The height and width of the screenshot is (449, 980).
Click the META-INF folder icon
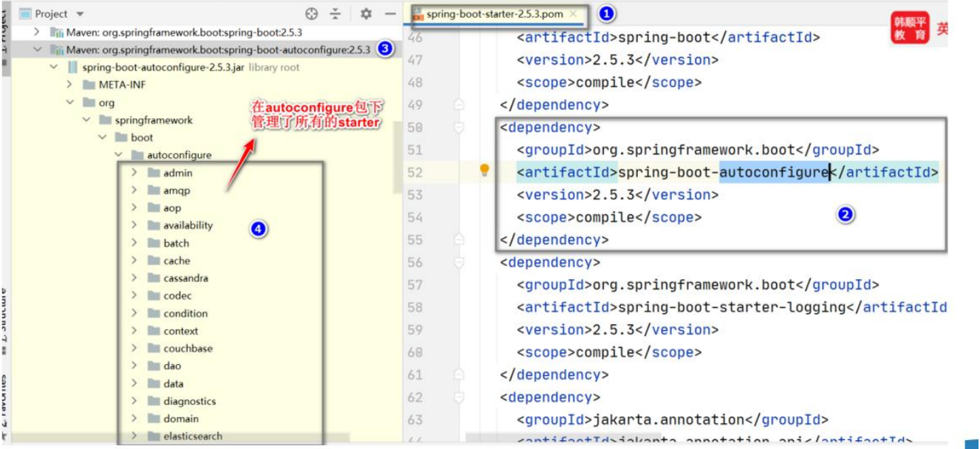[89, 85]
